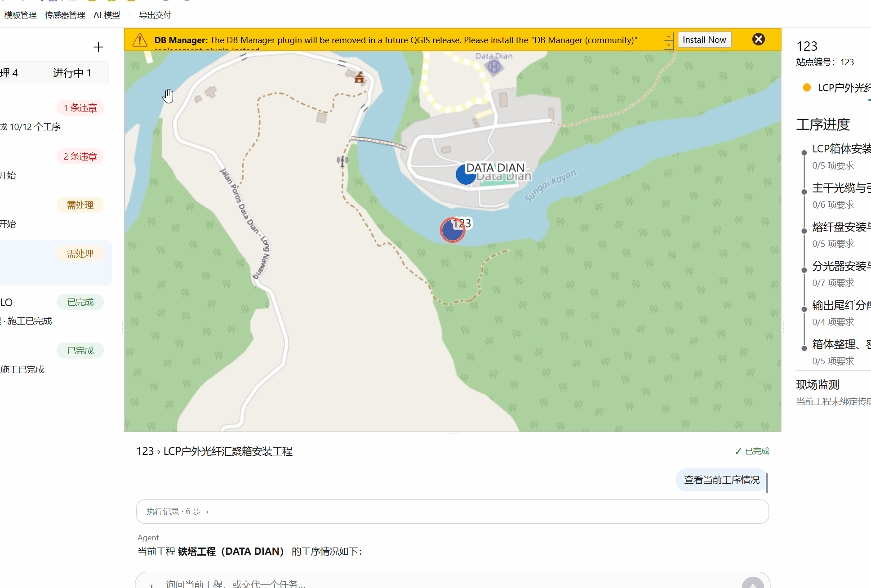871x588 pixels.
Task: Open the AI 模型 menu
Action: (107, 15)
